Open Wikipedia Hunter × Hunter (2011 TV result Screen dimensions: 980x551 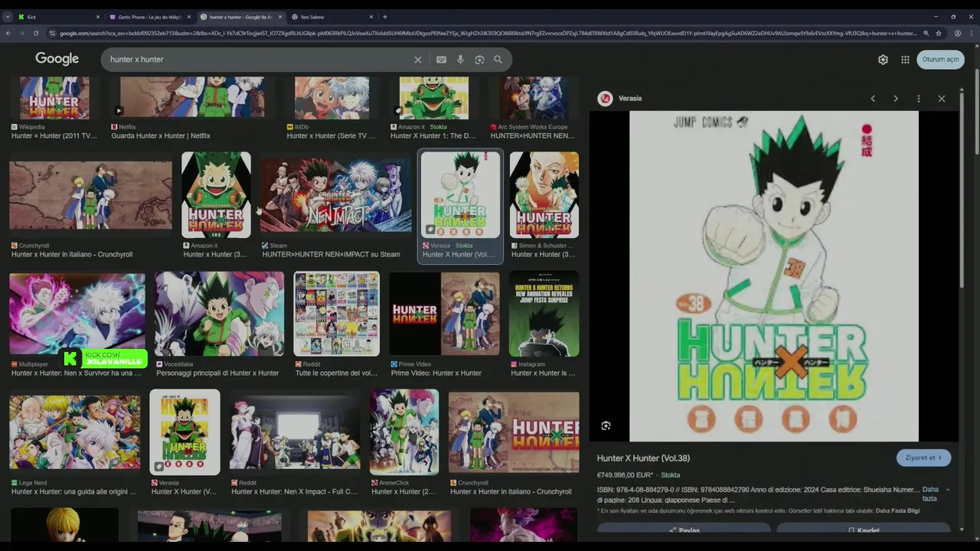pyautogui.click(x=54, y=136)
